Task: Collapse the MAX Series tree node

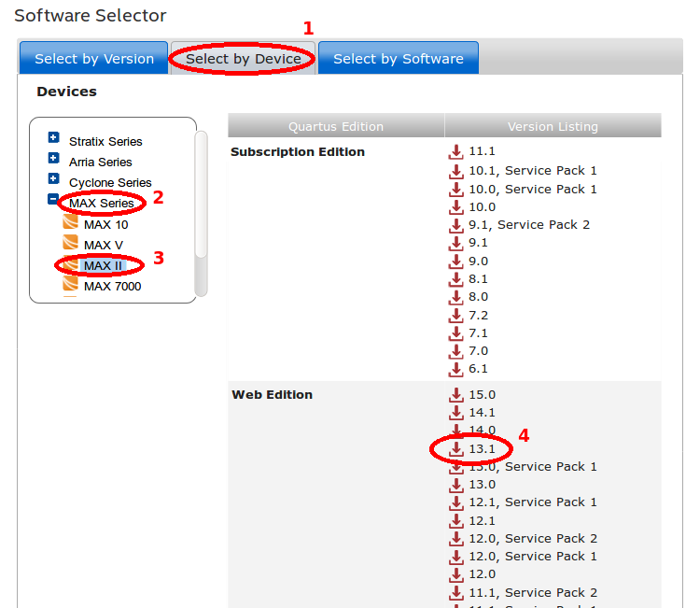Action: tap(53, 199)
